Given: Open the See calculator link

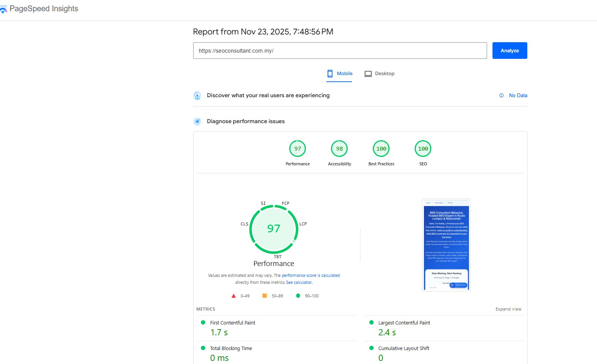Looking at the screenshot, I should tap(299, 282).
